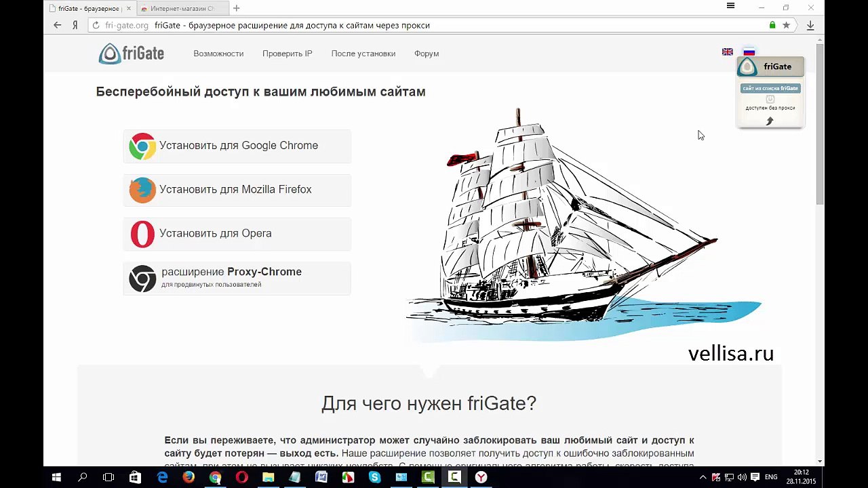The width and height of the screenshot is (868, 488).
Task: Click the green lock security icon
Action: coord(772,25)
